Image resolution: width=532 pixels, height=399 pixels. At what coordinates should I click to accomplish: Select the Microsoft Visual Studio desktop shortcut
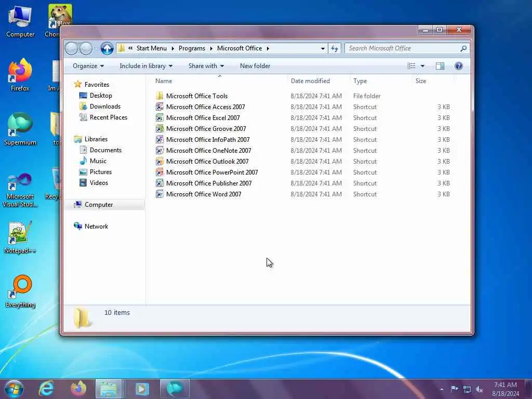pyautogui.click(x=20, y=190)
